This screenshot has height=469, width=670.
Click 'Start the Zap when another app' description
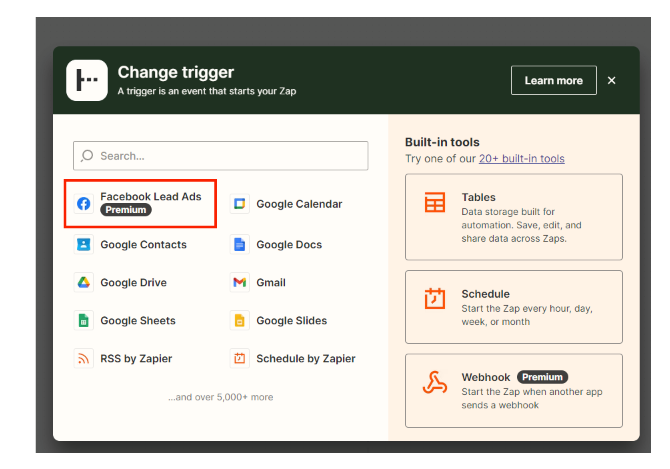[532, 399]
